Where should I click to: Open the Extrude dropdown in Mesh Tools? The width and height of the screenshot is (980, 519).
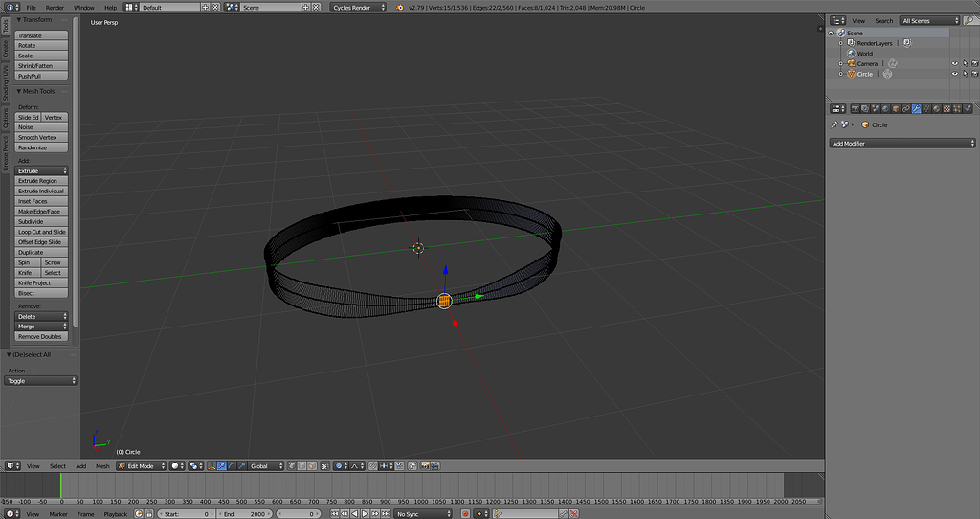[x=41, y=170]
